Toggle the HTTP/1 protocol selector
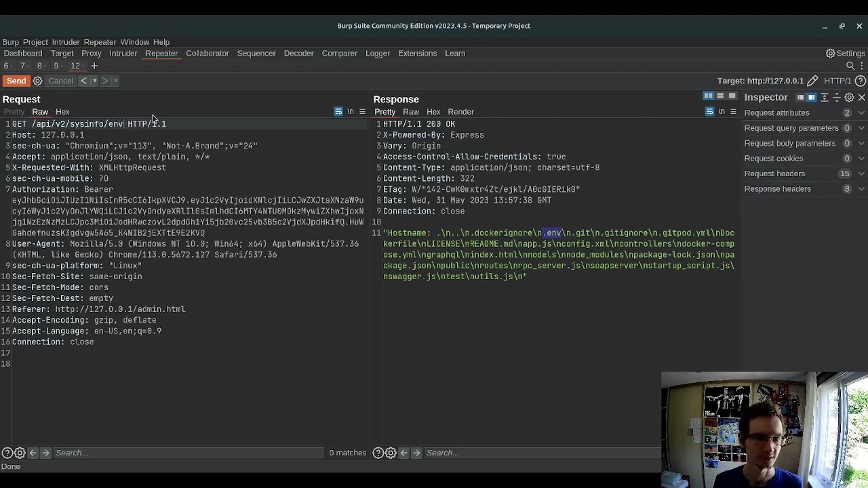Viewport: 868px width, 488px height. [838, 81]
